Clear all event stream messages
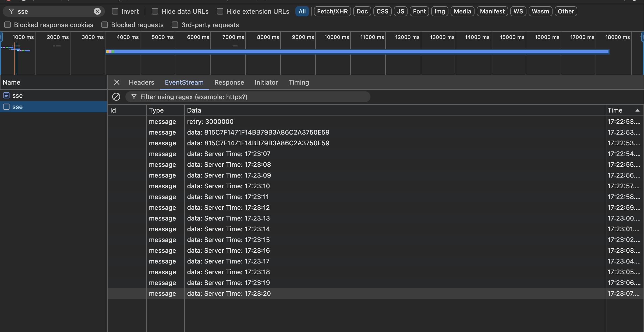The width and height of the screenshot is (644, 332). [116, 97]
